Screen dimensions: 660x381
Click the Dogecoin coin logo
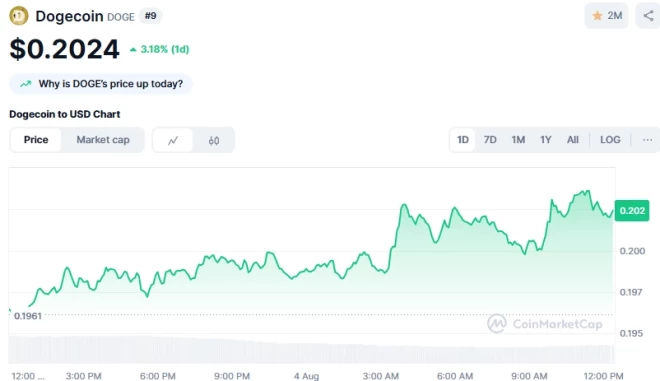coord(19,16)
